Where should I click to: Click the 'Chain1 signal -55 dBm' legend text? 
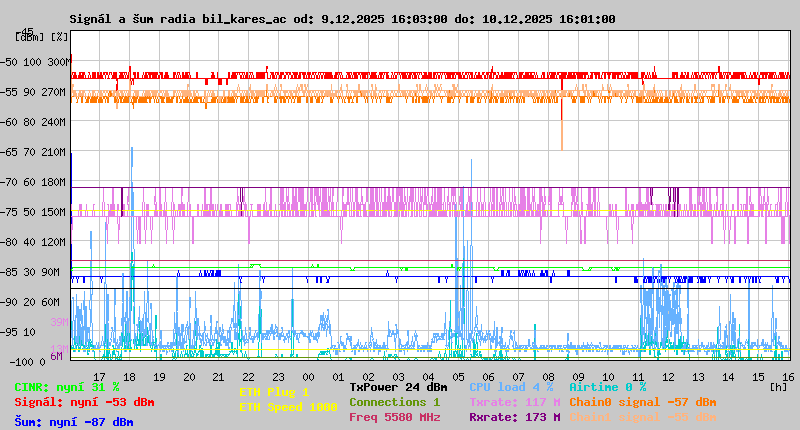tap(643, 417)
